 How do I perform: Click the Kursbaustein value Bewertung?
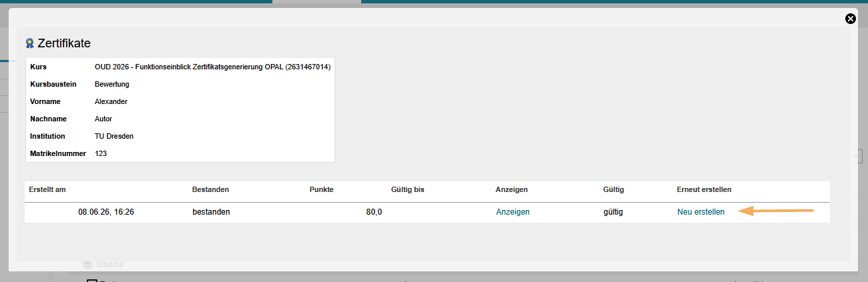tap(112, 85)
